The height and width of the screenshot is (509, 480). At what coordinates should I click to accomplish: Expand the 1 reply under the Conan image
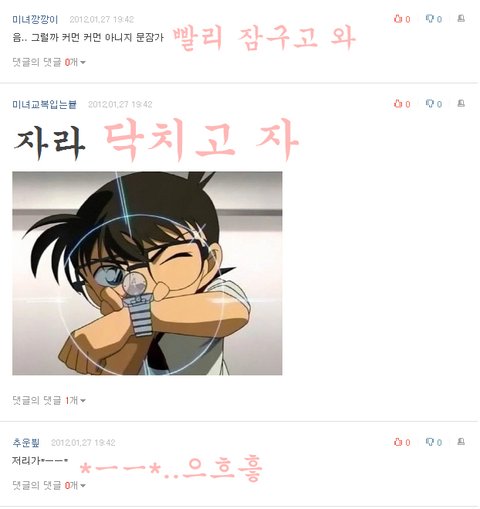pyautogui.click(x=49, y=400)
